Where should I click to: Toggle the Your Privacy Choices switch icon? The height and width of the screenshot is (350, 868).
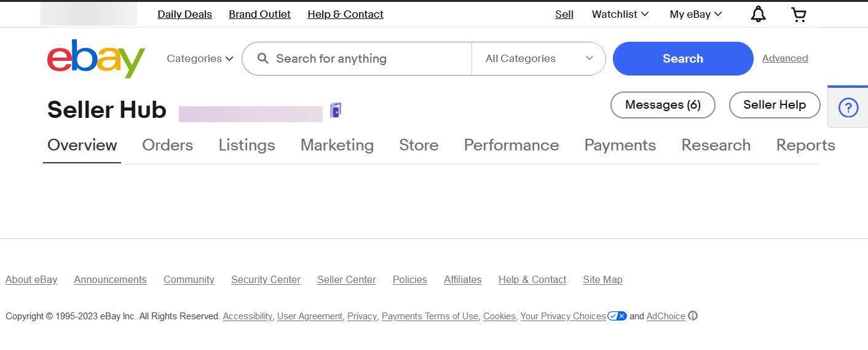[x=617, y=316]
